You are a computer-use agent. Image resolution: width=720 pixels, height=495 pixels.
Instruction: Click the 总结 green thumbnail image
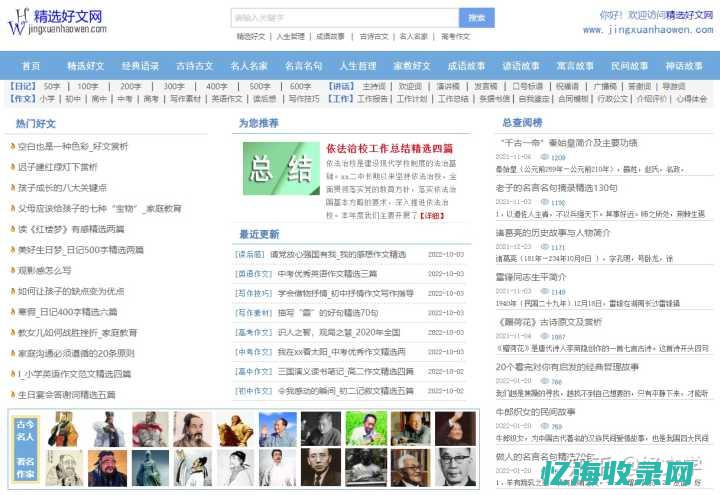pos(281,169)
